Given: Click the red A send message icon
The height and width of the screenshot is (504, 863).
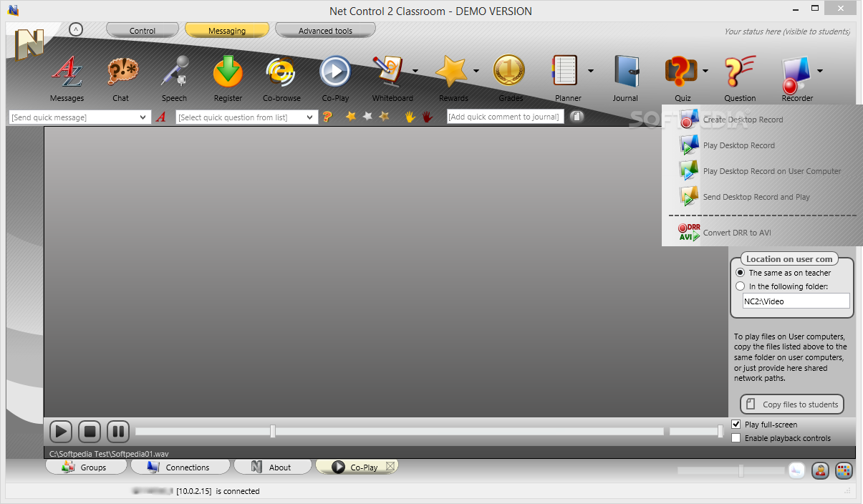Looking at the screenshot, I should point(161,117).
